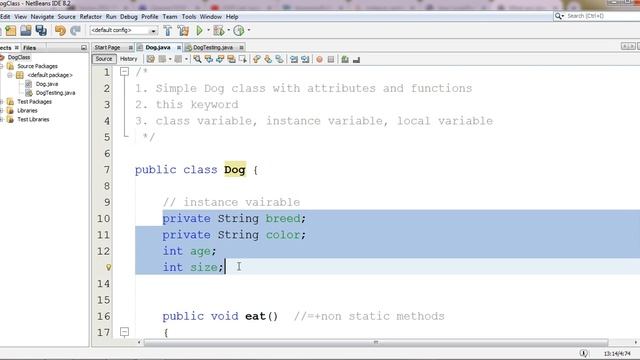640x360 pixels.
Task: Open Debug project dropdown arrow
Action: (229, 30)
